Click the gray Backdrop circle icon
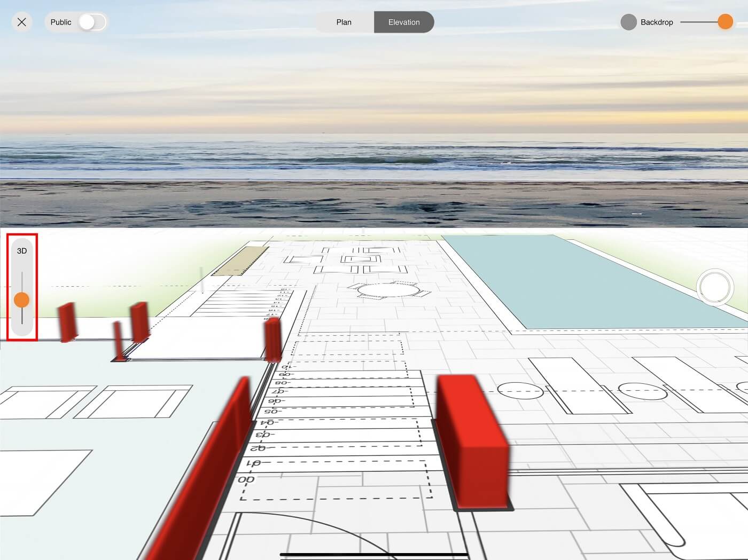Viewport: 748px width, 560px height. click(x=628, y=22)
